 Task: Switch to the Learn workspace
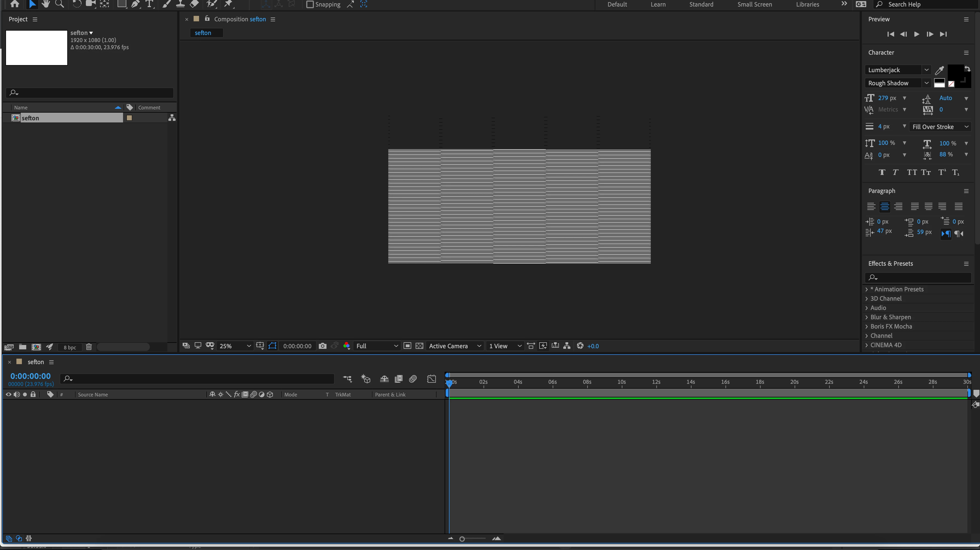[658, 5]
